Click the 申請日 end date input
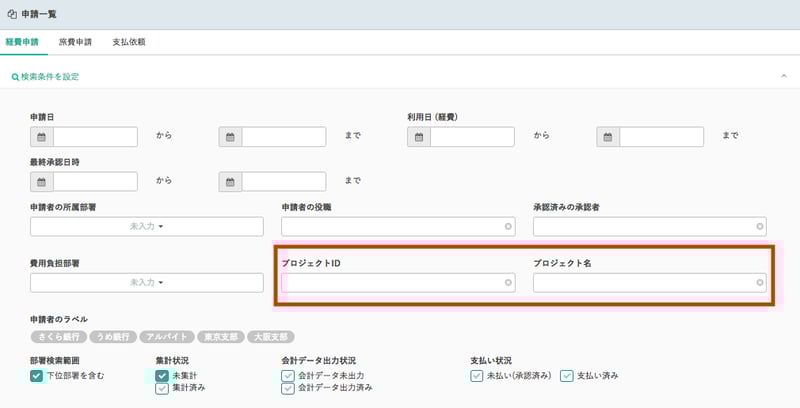The width and height of the screenshot is (800, 408). click(284, 137)
